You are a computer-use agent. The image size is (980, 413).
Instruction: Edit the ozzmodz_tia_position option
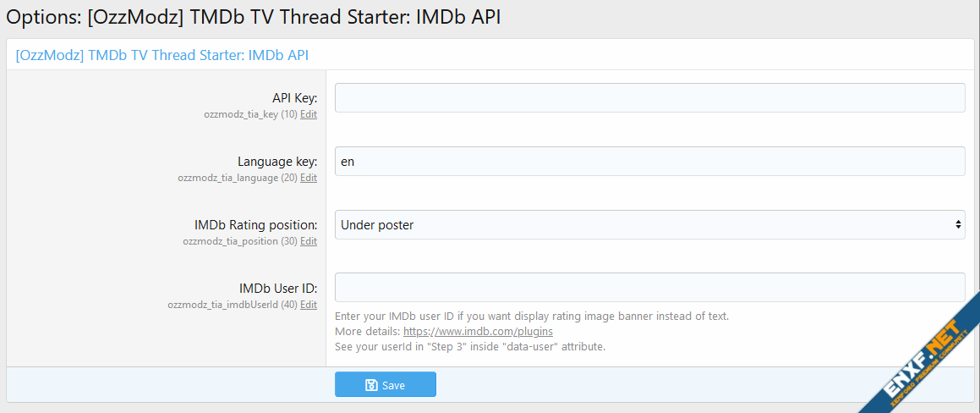[309, 241]
